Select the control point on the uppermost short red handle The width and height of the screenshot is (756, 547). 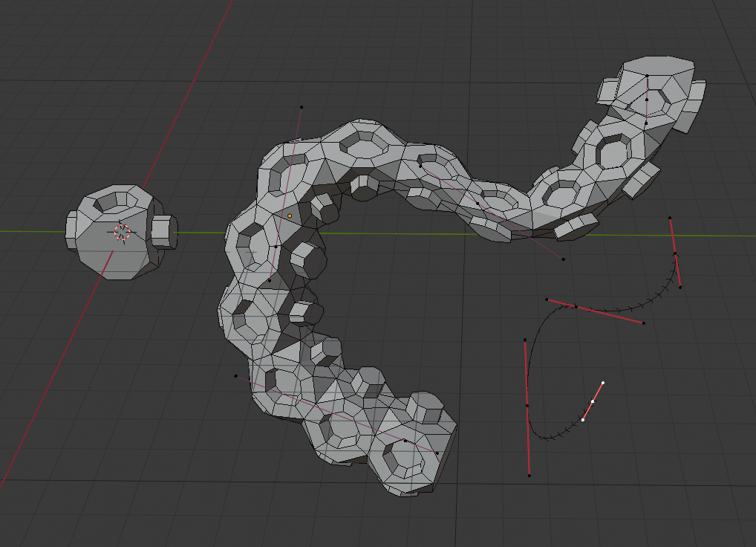coord(675,253)
